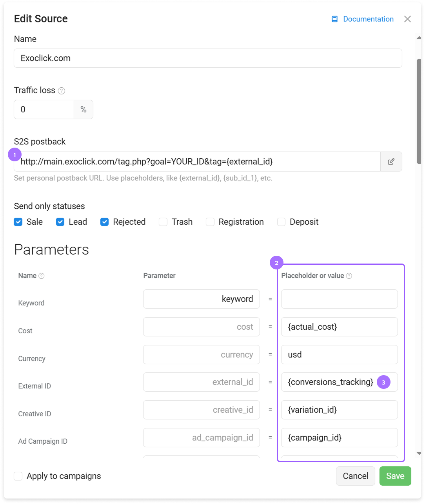Screen dimensions: 425x504
Task: Click the Documentation book icon
Action: [x=334, y=19]
